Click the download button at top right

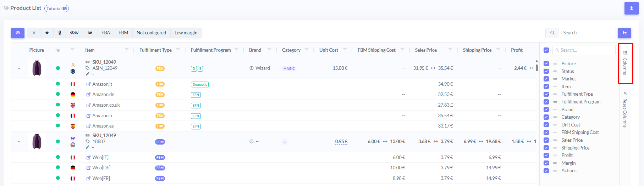click(631, 9)
